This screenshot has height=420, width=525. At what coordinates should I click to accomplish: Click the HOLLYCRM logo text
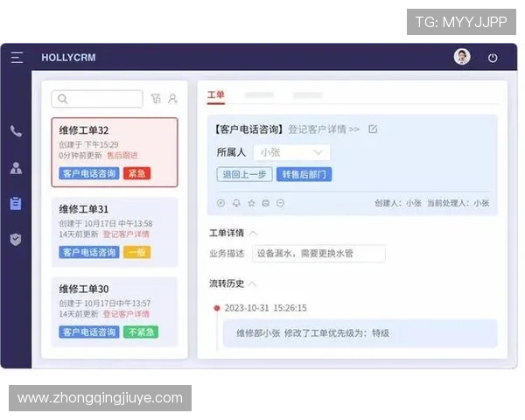68,57
